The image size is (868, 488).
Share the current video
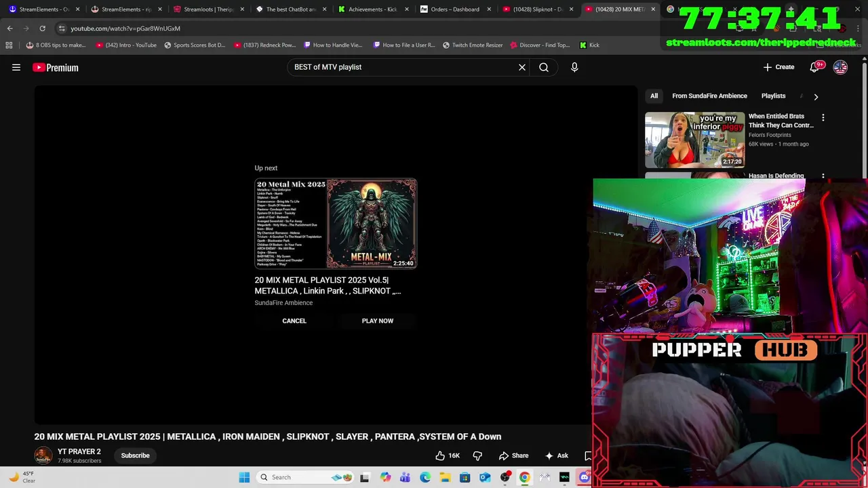(513, 455)
